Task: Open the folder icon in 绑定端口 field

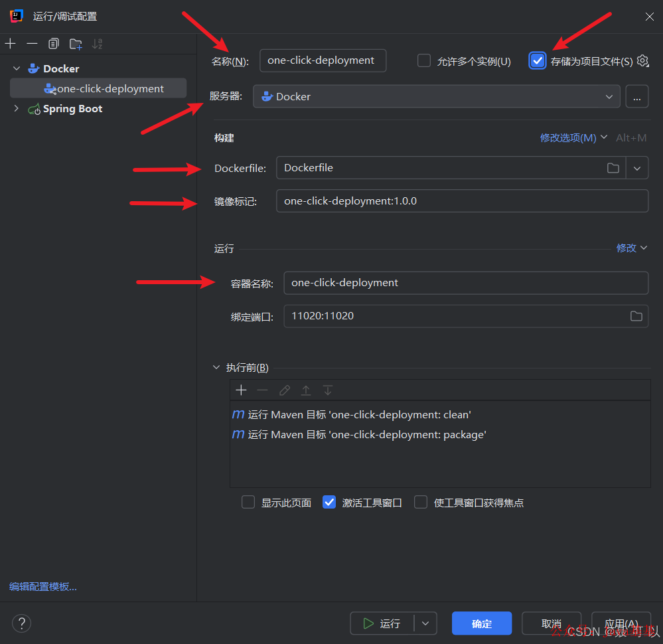Action: coord(636,316)
